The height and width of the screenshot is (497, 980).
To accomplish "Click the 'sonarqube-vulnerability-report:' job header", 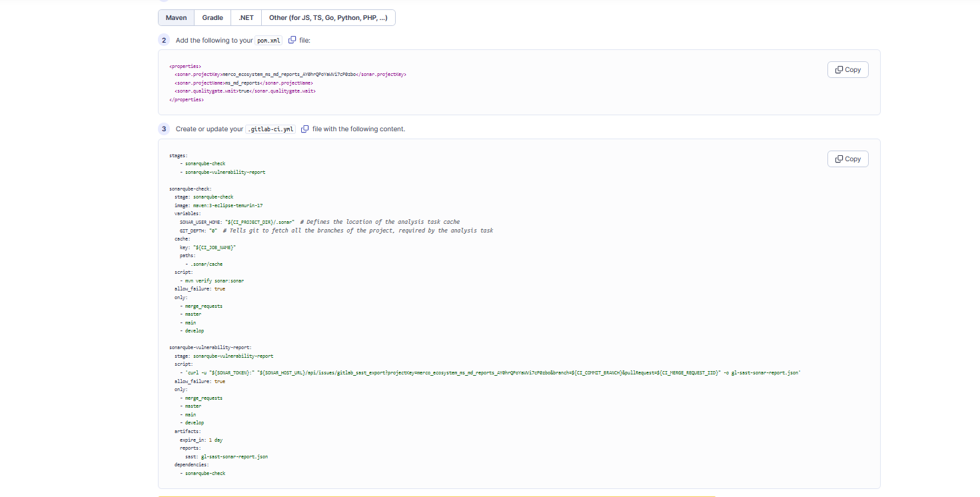I will [211, 348].
